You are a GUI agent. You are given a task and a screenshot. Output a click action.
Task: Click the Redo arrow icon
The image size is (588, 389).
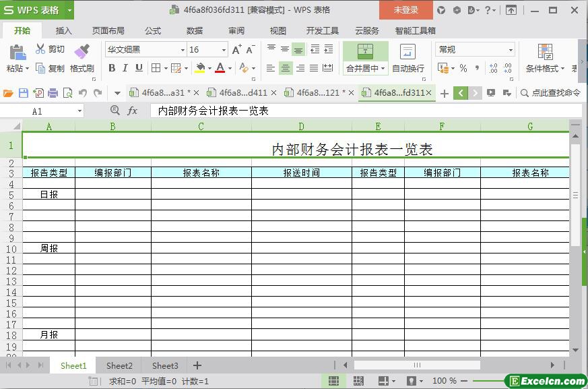98,93
